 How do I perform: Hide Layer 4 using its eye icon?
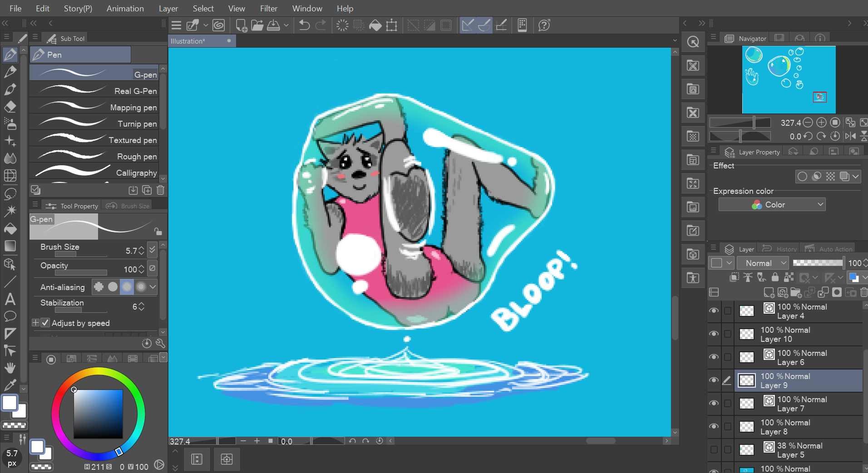coord(714,311)
